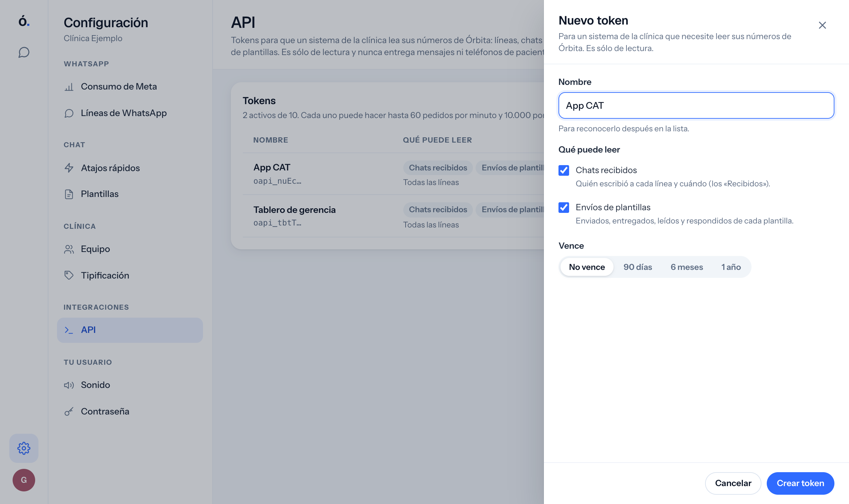The image size is (849, 504).
Task: Click the lightning icon beside Atajos rápidos
Action: (x=69, y=168)
